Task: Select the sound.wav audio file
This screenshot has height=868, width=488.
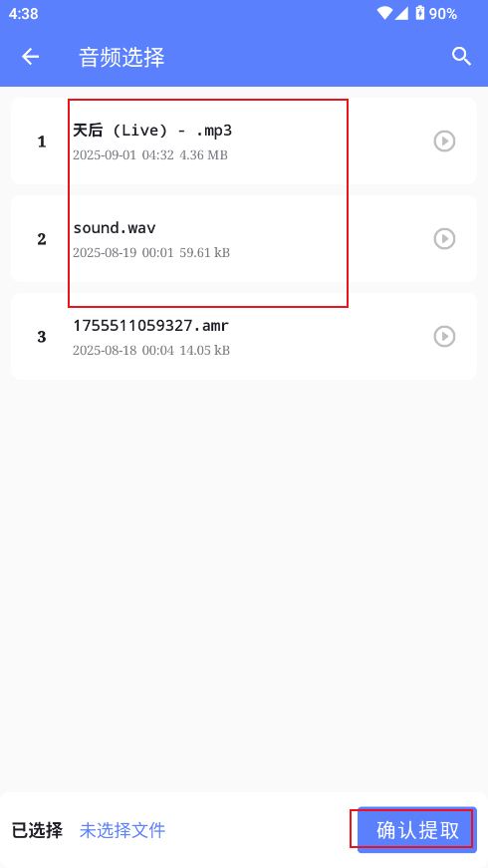Action: coord(244,238)
